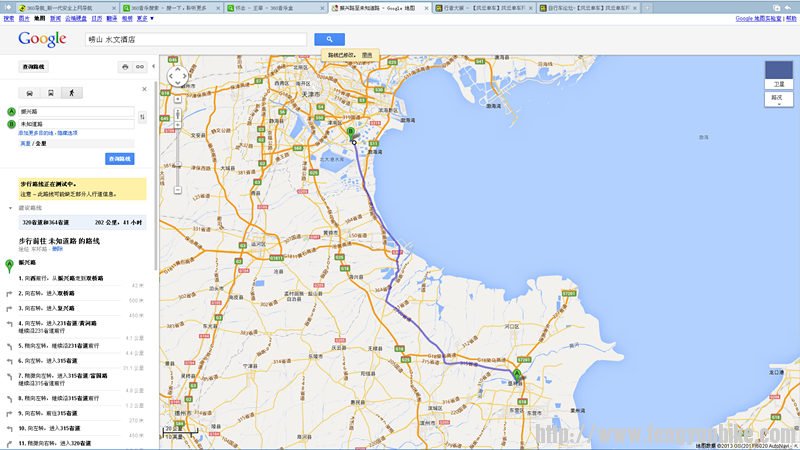This screenshot has height=450, width=800.
Task: Select the walking travel mode
Action: [70, 92]
